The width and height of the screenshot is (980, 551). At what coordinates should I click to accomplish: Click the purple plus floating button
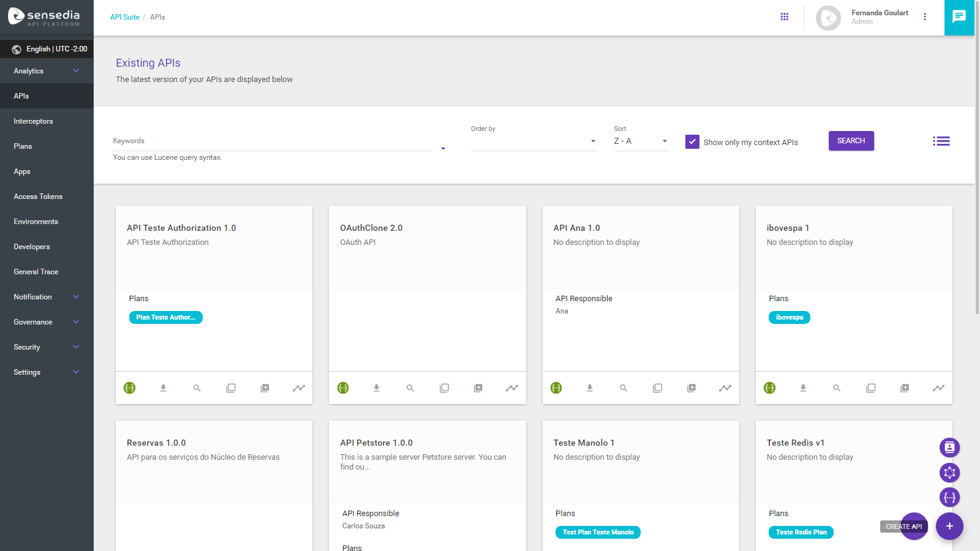coord(949,527)
